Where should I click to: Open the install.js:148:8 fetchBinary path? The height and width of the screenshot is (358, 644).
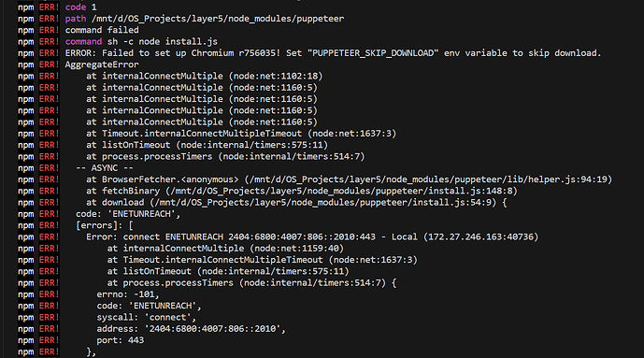click(x=341, y=191)
